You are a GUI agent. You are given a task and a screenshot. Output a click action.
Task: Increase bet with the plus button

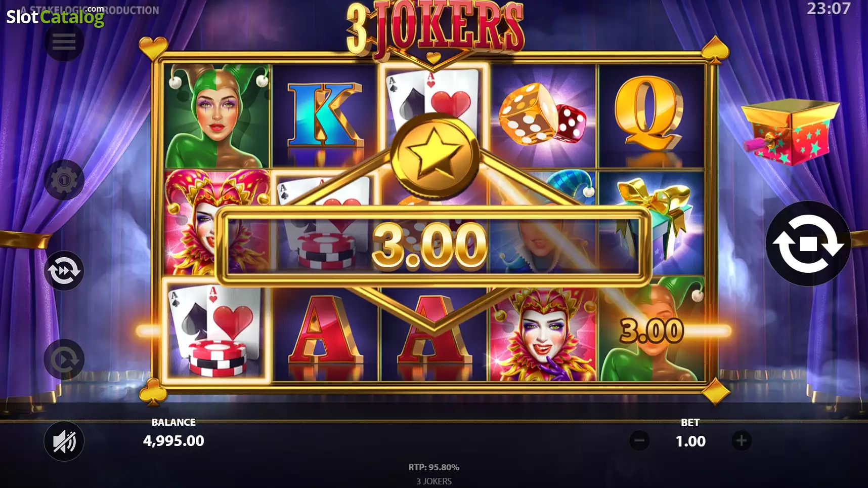tap(742, 440)
